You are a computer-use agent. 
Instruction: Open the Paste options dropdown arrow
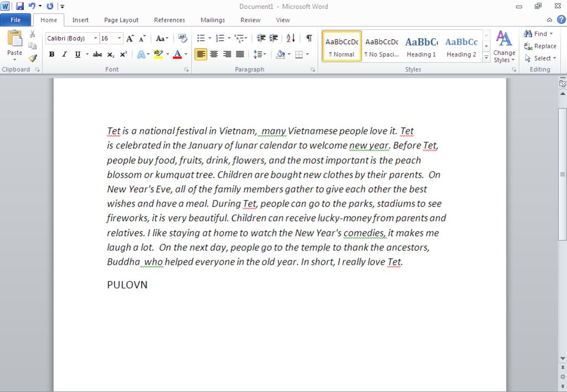[x=14, y=60]
